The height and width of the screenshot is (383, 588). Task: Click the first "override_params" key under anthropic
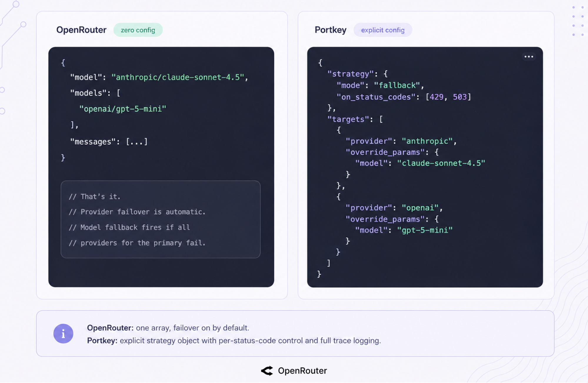[x=385, y=152]
